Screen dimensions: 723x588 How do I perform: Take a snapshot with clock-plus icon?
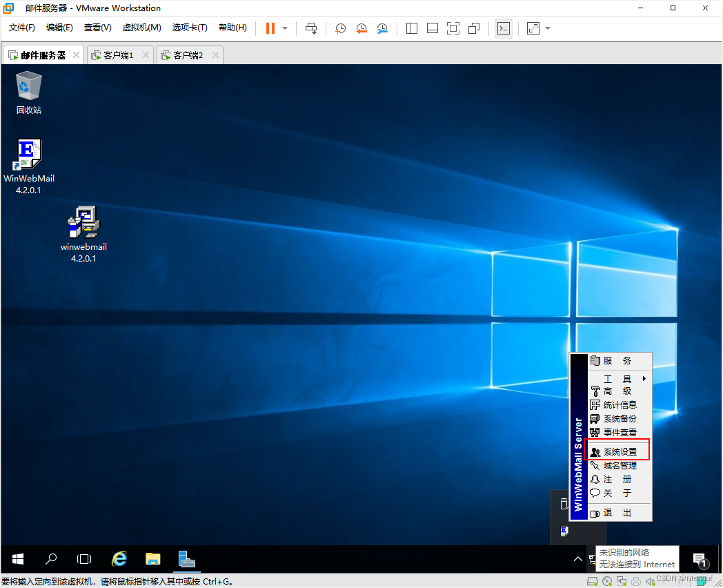[x=340, y=28]
